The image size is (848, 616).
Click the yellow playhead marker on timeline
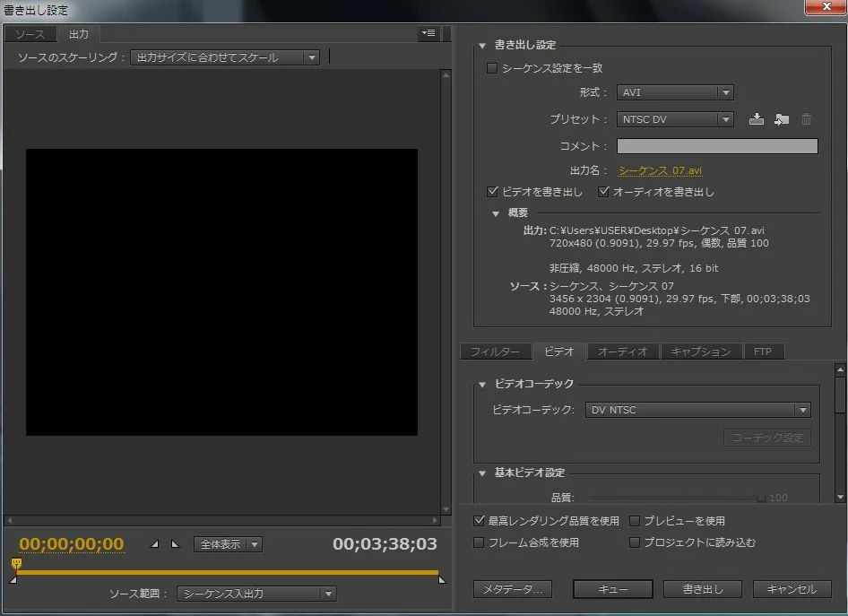(x=17, y=564)
